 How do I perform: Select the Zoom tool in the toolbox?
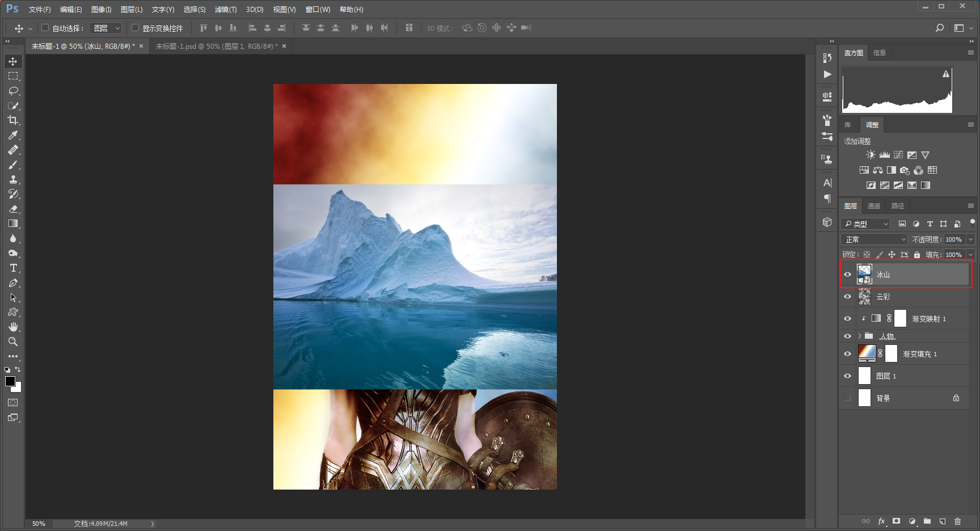(13, 342)
